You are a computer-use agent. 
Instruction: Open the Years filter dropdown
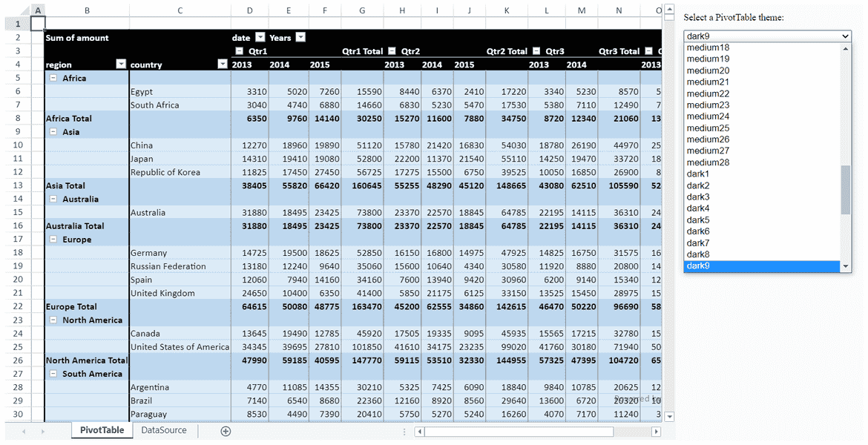pyautogui.click(x=300, y=37)
